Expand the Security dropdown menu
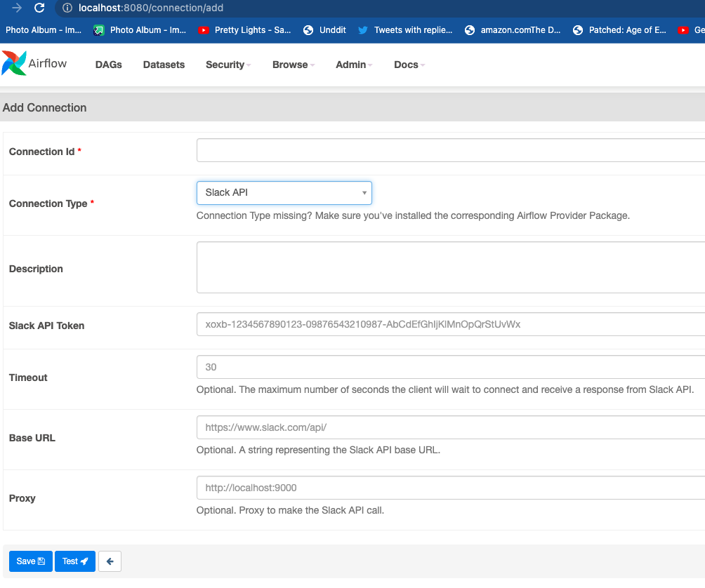Viewport: 705px width, 588px height. tap(228, 65)
